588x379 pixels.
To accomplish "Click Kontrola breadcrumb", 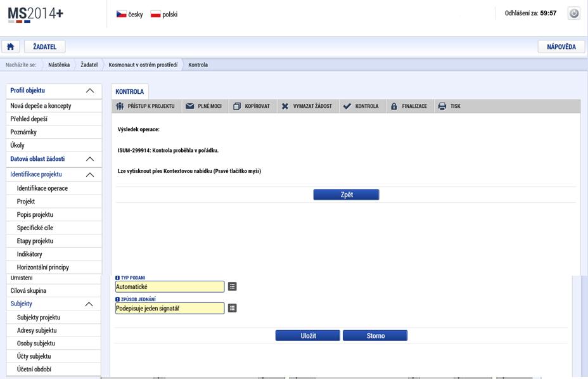I will pos(198,65).
